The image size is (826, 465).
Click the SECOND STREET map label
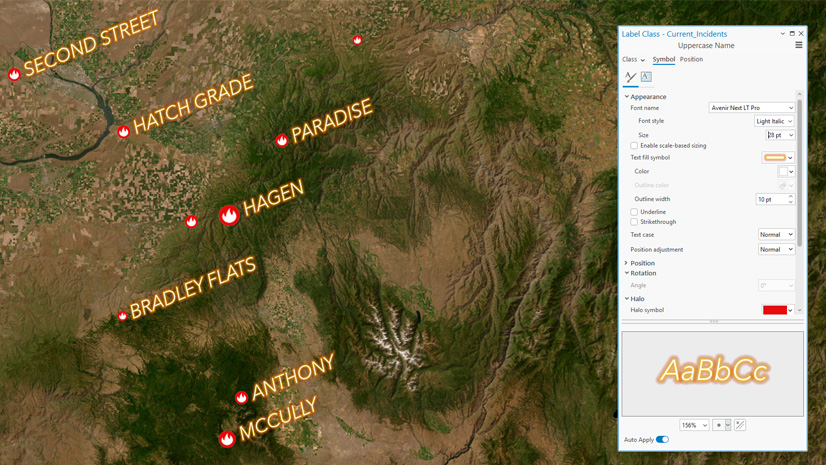(91, 43)
